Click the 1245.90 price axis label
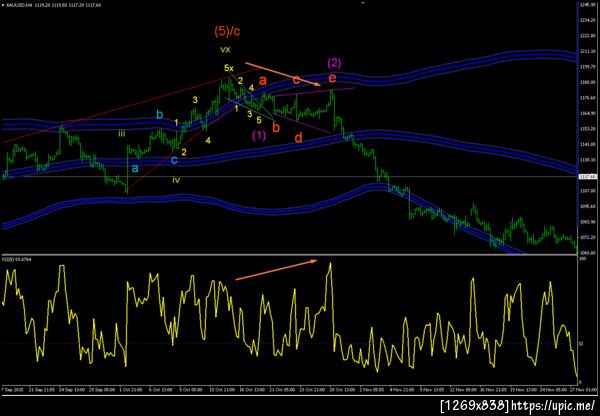Screen dimensions: 600x416 pyautogui.click(x=587, y=4)
